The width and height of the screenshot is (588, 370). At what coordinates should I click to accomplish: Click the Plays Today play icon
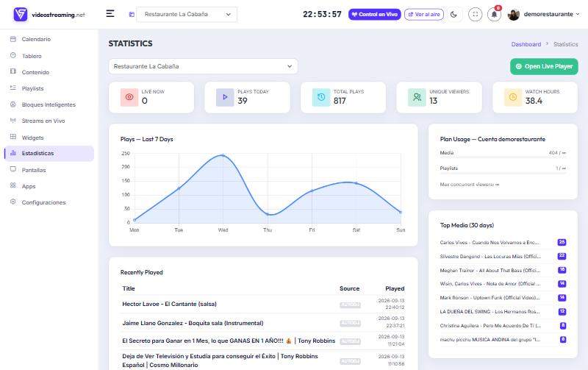coord(225,97)
